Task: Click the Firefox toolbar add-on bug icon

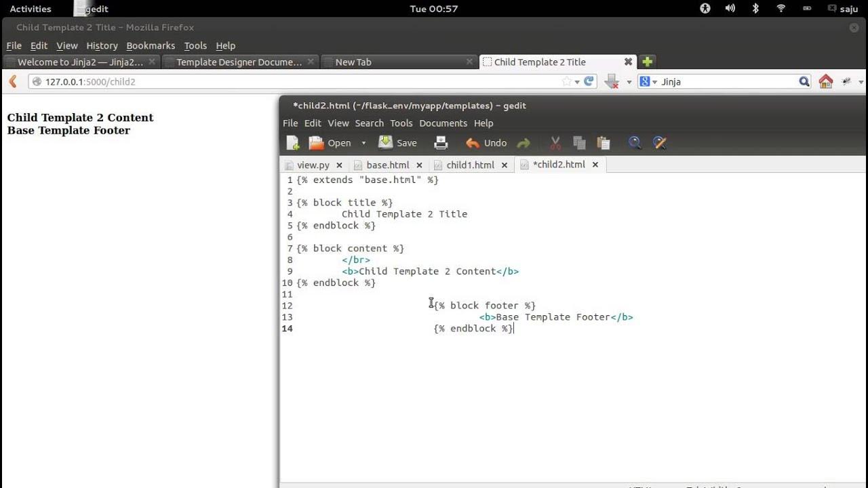Action: tap(847, 81)
